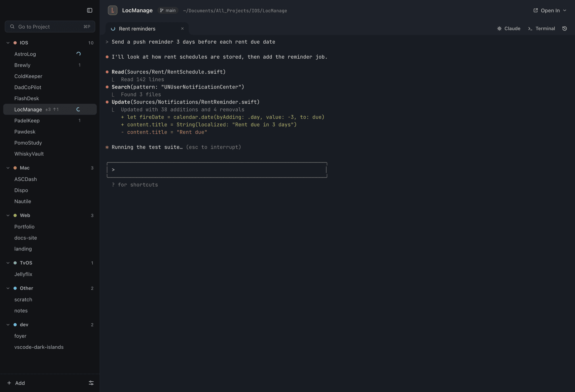The height and width of the screenshot is (392, 575).
Task: Open the notes project
Action: (50, 311)
